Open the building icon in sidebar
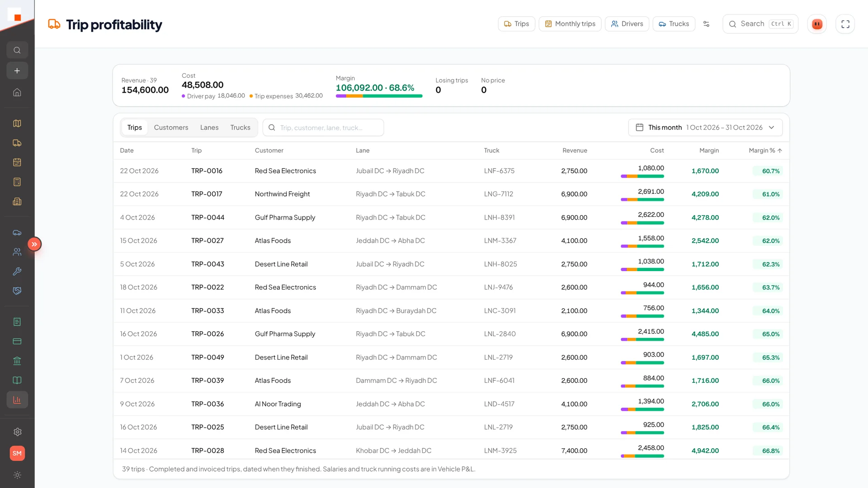The image size is (868, 488). pos(17,202)
